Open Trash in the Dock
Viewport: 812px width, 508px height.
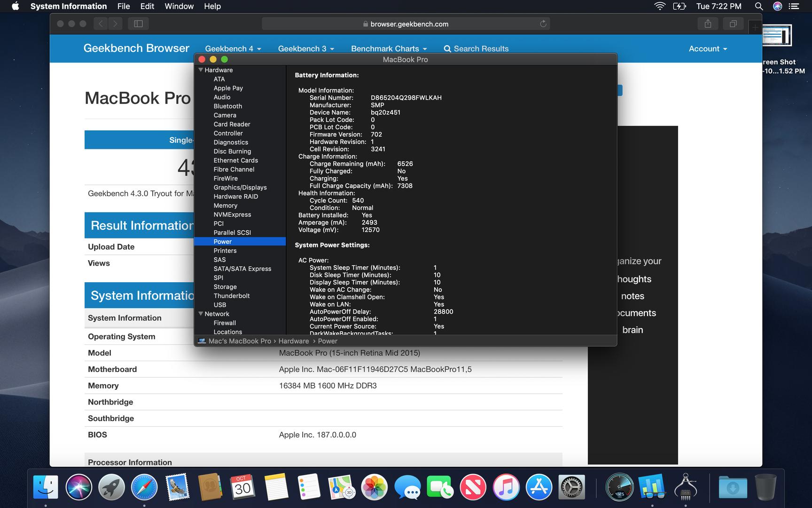click(765, 487)
